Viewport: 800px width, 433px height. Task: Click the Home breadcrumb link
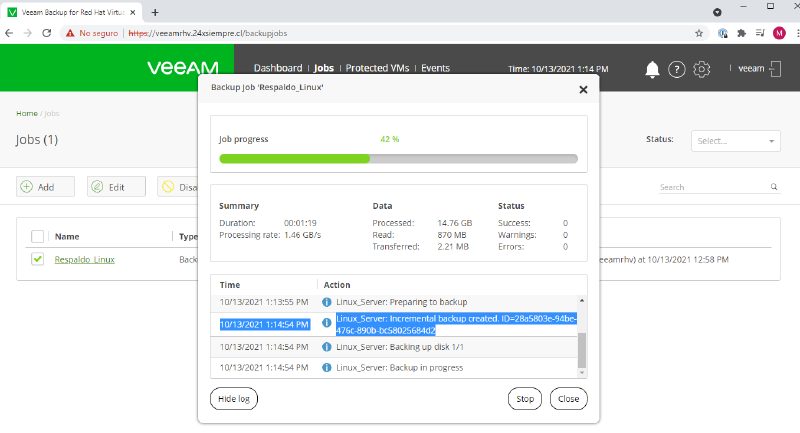point(27,113)
